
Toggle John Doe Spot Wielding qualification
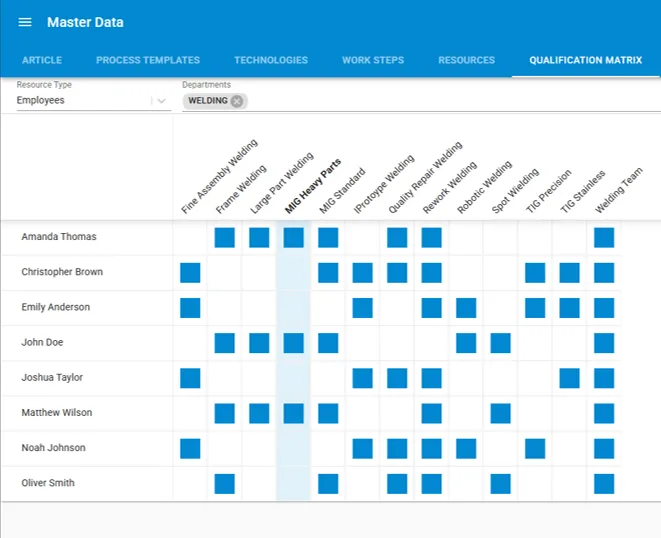click(x=501, y=343)
